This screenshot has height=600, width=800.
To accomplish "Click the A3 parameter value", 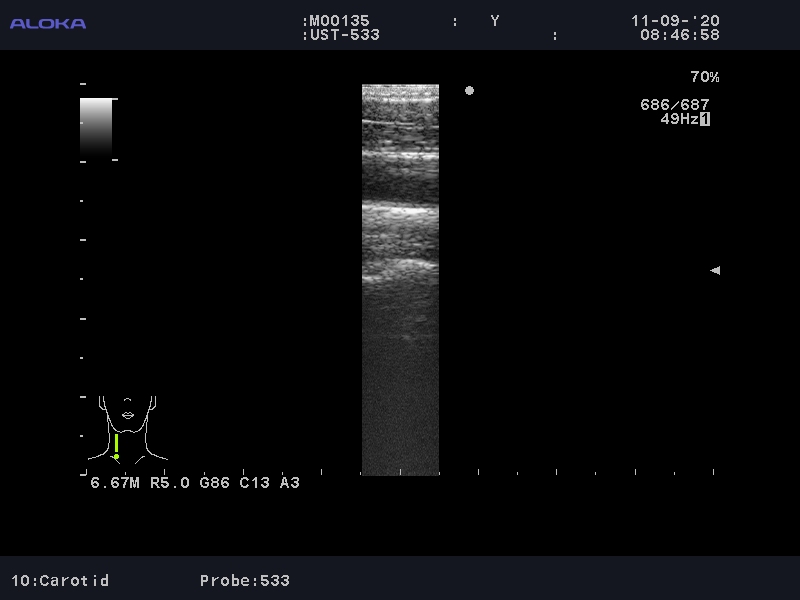I will point(289,483).
